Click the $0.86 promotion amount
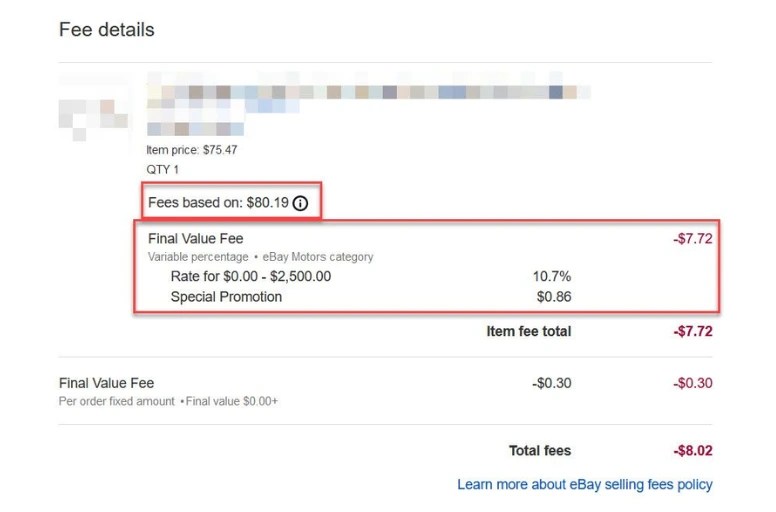776x512 pixels. (554, 297)
